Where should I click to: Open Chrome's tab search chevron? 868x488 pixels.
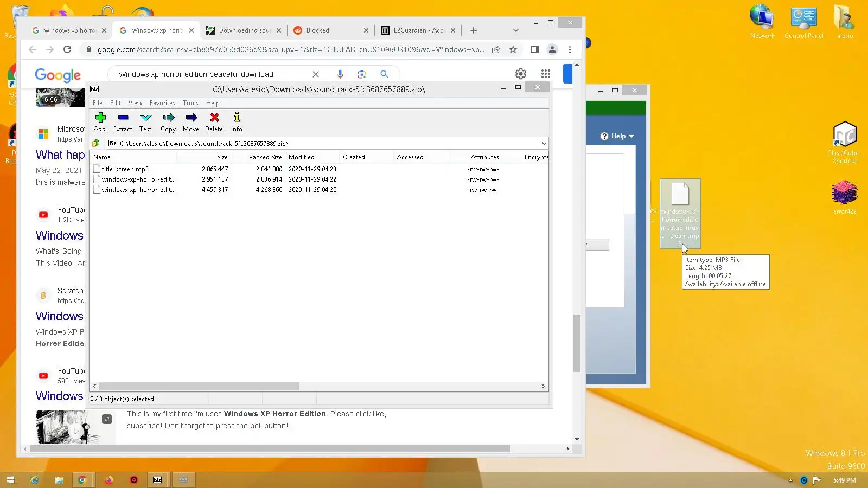[515, 30]
